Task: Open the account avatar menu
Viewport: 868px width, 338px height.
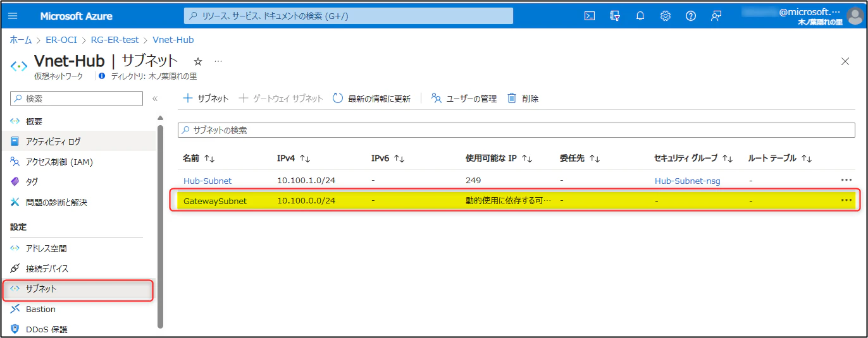Action: pyautogui.click(x=854, y=16)
